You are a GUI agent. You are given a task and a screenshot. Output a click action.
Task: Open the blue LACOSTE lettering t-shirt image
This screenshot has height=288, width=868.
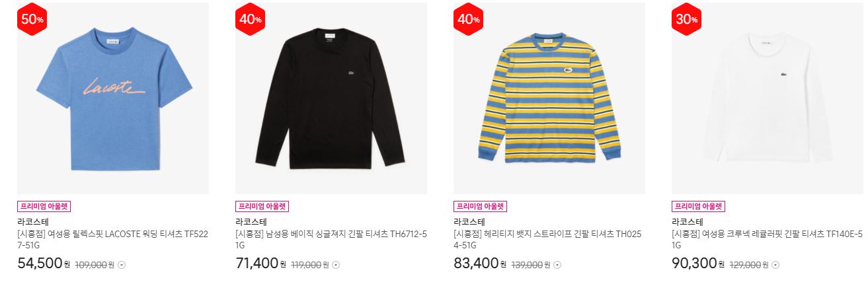point(113,98)
